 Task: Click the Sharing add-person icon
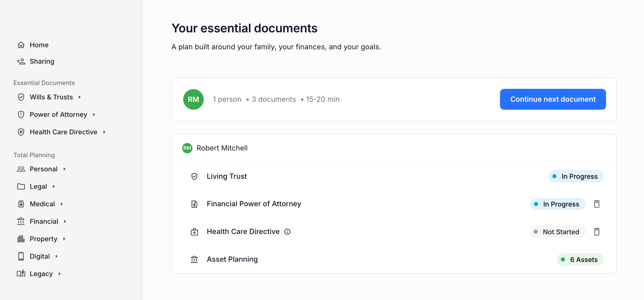(x=21, y=61)
